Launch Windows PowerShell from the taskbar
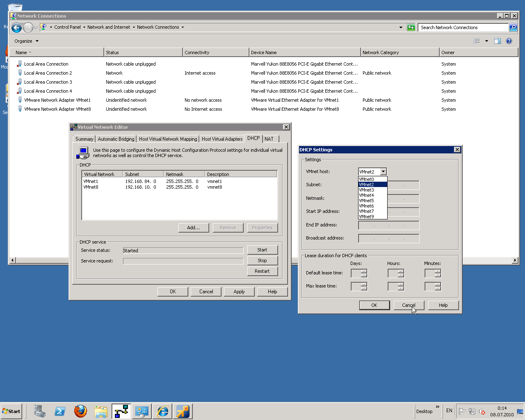 tap(60, 411)
